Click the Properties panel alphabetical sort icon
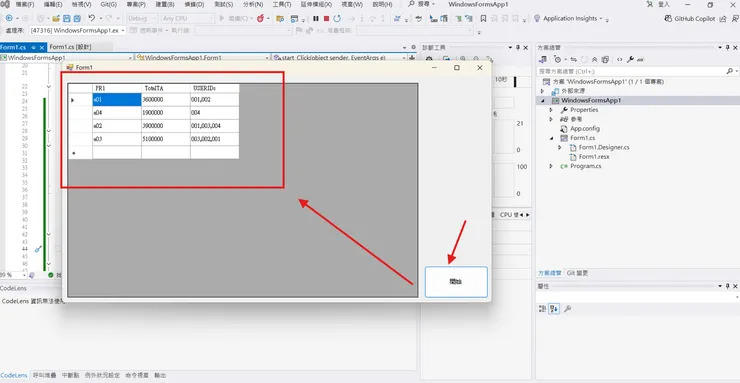Screen dimensions: 740x383 (x=554, y=309)
